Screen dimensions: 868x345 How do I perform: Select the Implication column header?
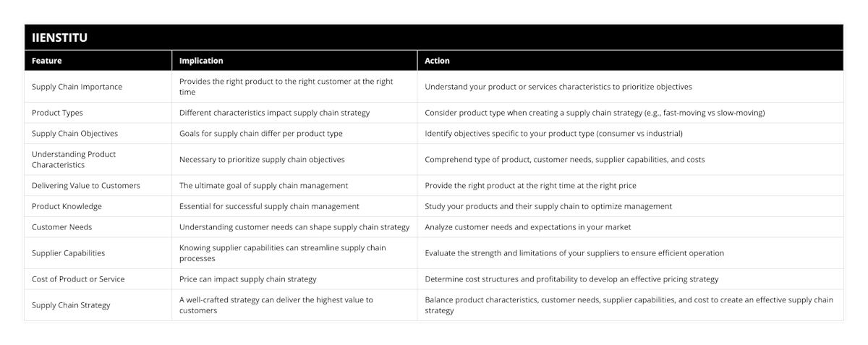point(201,61)
